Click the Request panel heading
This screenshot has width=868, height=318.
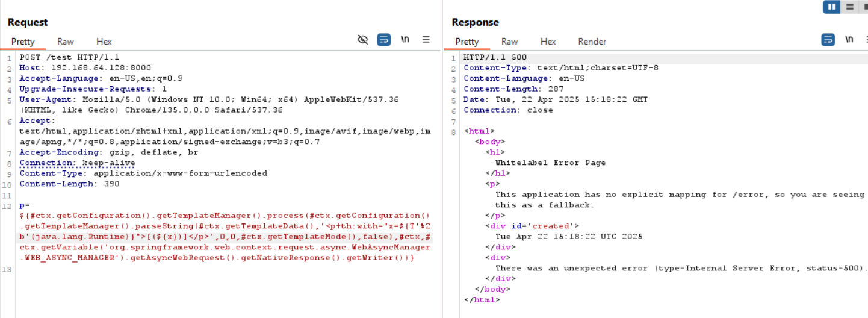pos(28,22)
